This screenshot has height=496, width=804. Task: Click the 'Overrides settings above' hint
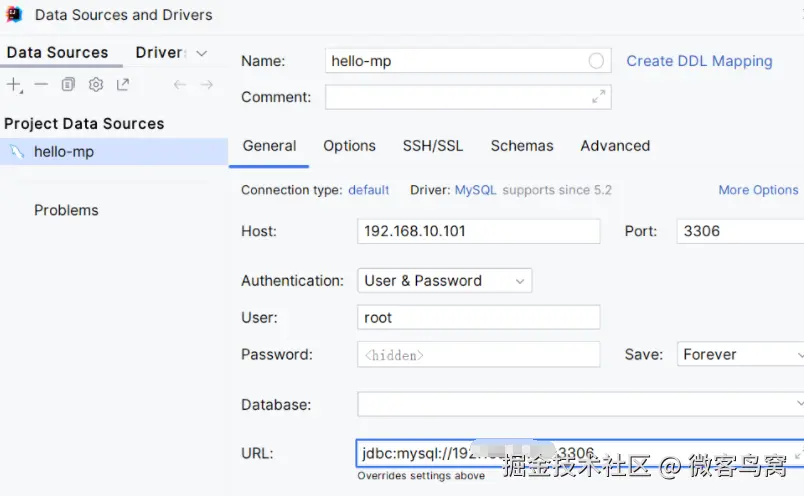(x=421, y=475)
